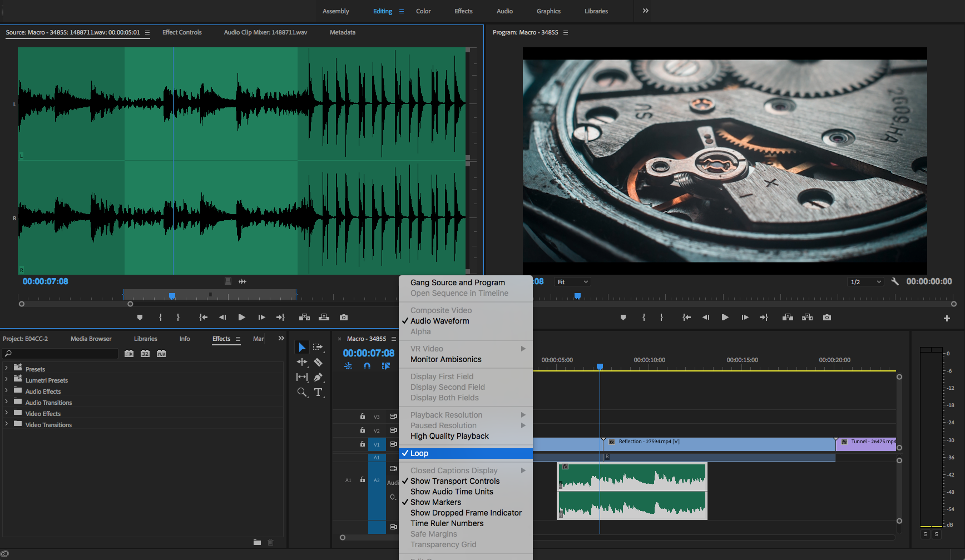965x560 pixels.
Task: Open Program monitor button editor plus
Action: 947,318
